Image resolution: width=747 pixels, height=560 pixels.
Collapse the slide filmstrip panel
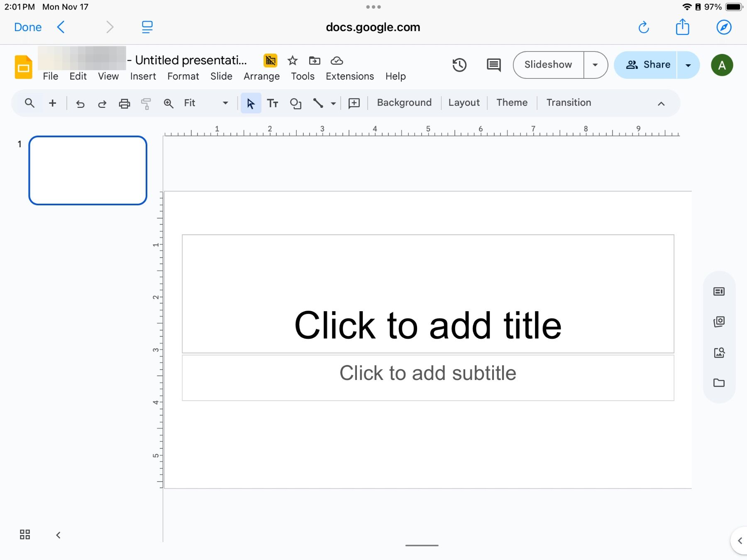click(58, 535)
